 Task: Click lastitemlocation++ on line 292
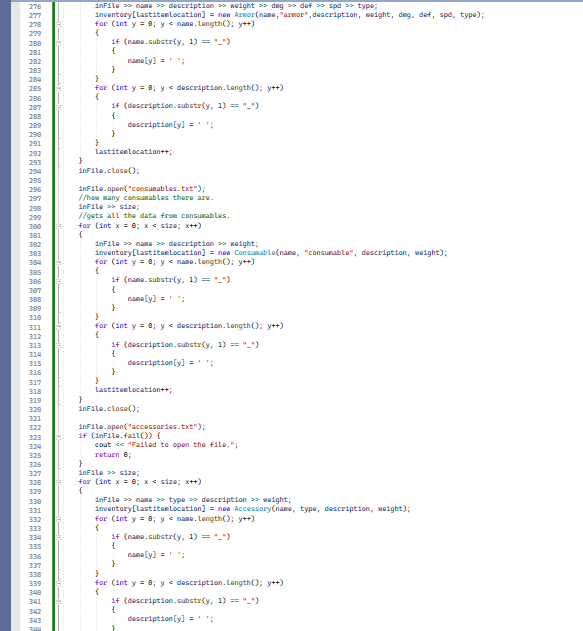[134, 152]
